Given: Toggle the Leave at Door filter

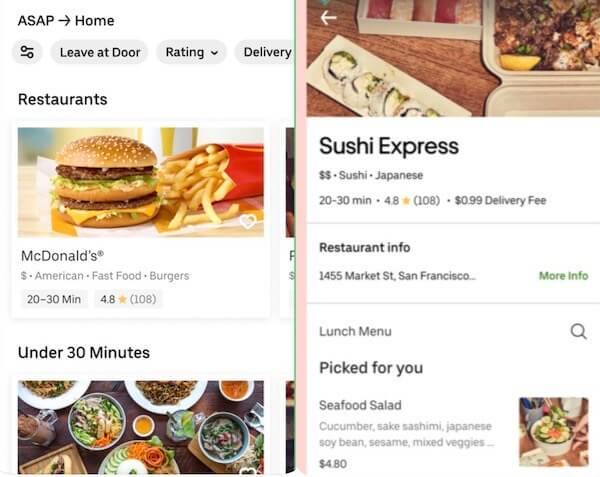Looking at the screenshot, I should tap(100, 52).
